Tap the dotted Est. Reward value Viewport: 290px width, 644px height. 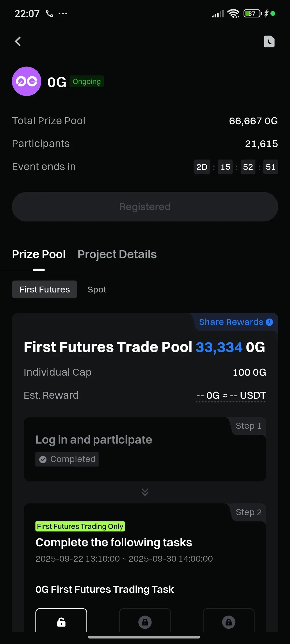pos(231,396)
